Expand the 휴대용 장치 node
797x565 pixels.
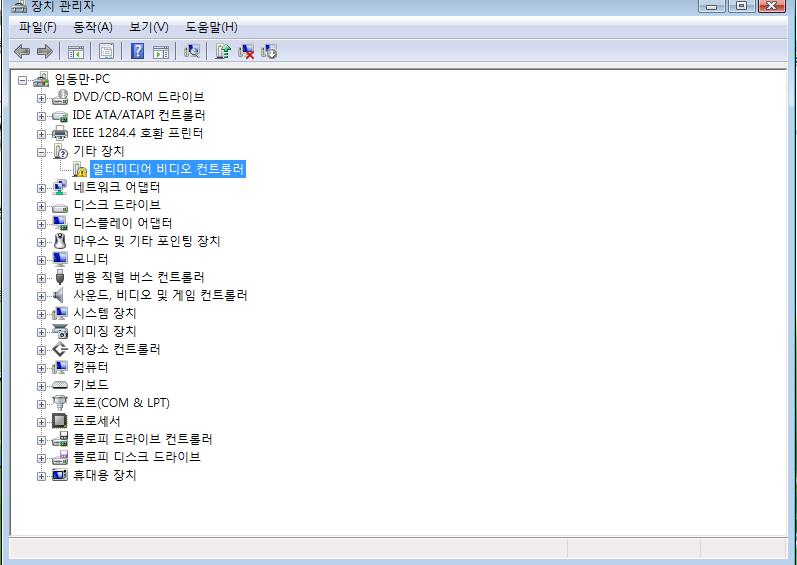pyautogui.click(x=41, y=476)
